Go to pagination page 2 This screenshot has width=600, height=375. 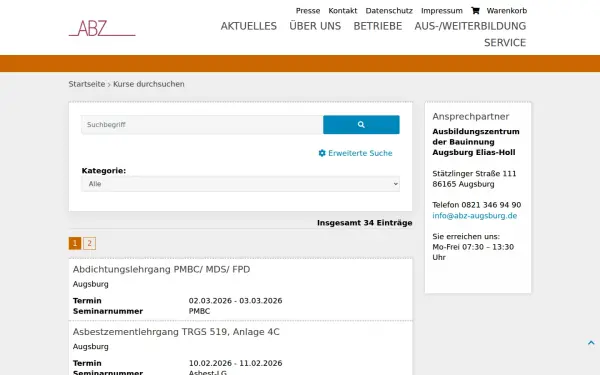click(90, 243)
